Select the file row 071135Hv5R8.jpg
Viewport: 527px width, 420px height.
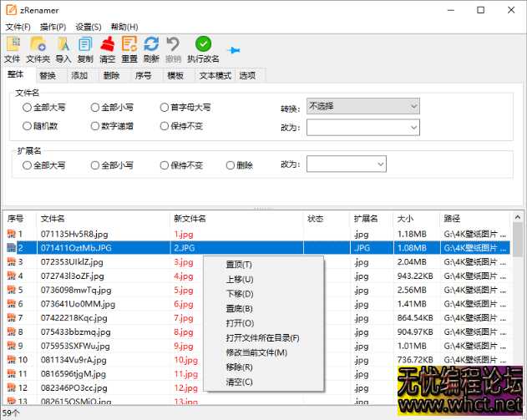[x=74, y=235]
